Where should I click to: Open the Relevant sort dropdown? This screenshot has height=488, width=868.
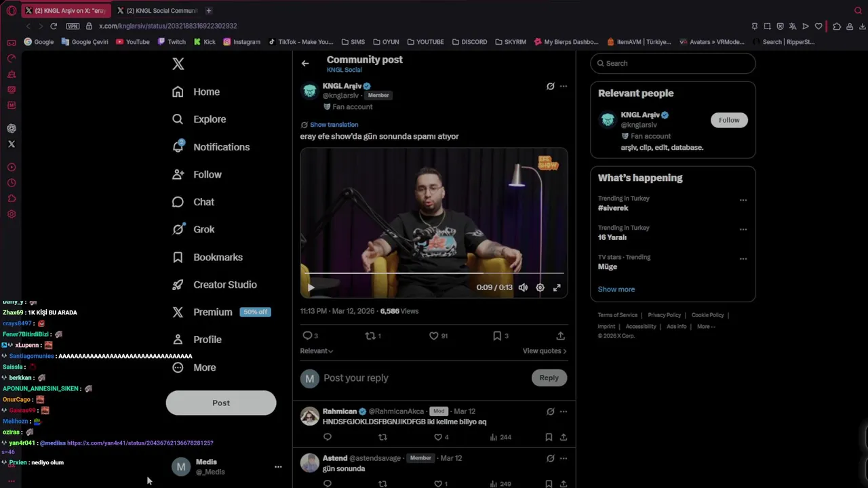(x=317, y=351)
